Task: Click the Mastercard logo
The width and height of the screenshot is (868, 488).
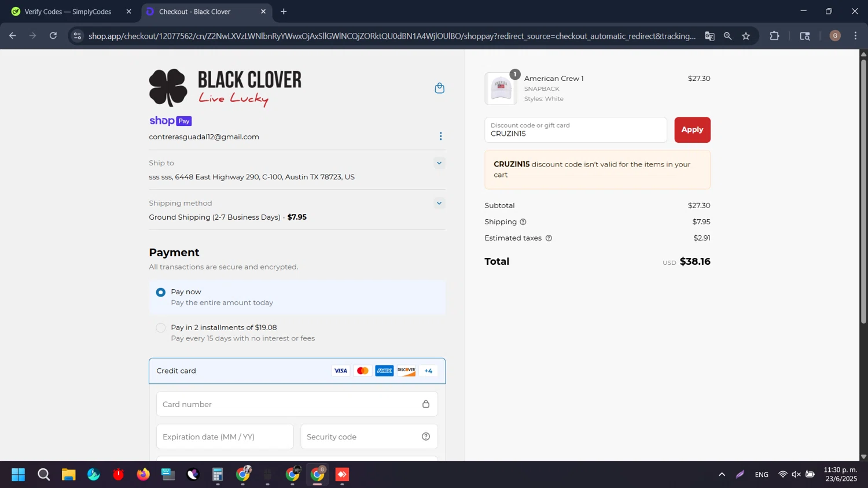Action: 363,371
